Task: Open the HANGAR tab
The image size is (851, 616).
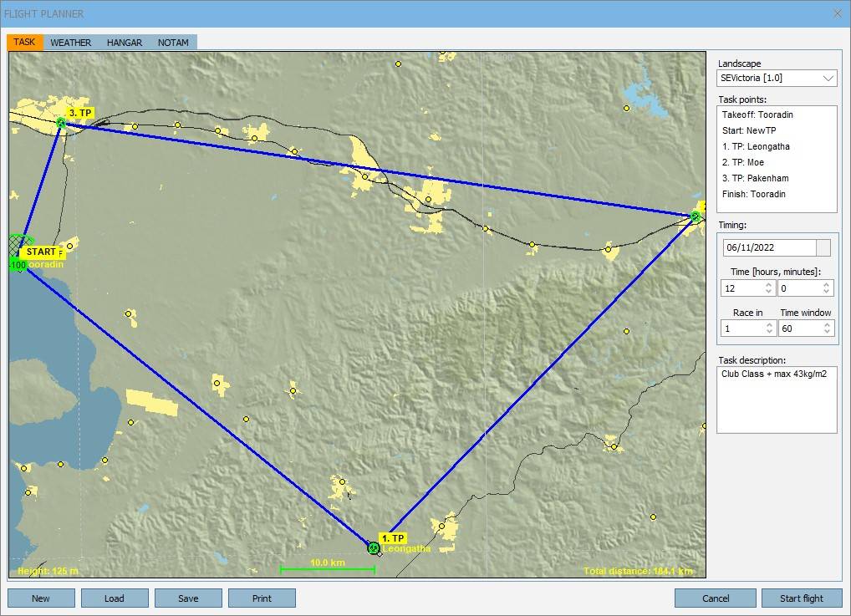Action: 125,43
